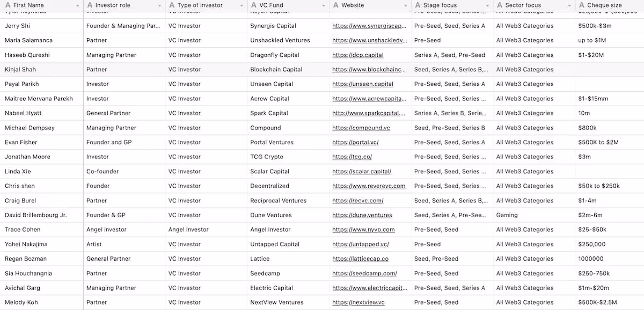The height and width of the screenshot is (310, 644).
Task: Click the Founder and GP role cell
Action: pos(125,142)
